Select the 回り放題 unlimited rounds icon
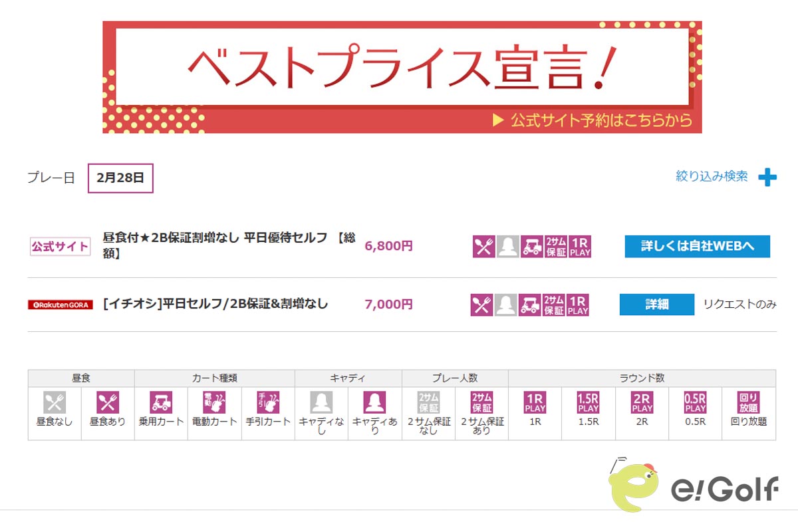Viewport: 798px width, 532px height. point(747,404)
